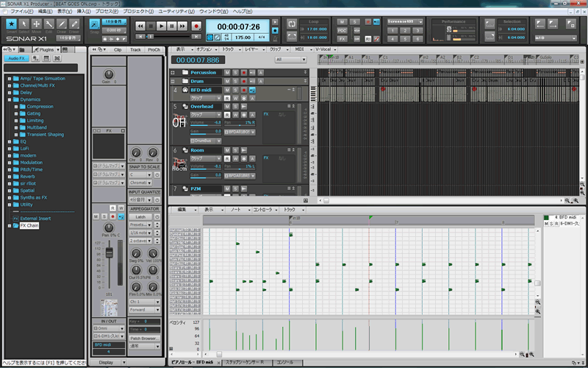Viewport: 588px width, 368px height.
Task: Mute the Overhead track
Action: pyautogui.click(x=227, y=107)
